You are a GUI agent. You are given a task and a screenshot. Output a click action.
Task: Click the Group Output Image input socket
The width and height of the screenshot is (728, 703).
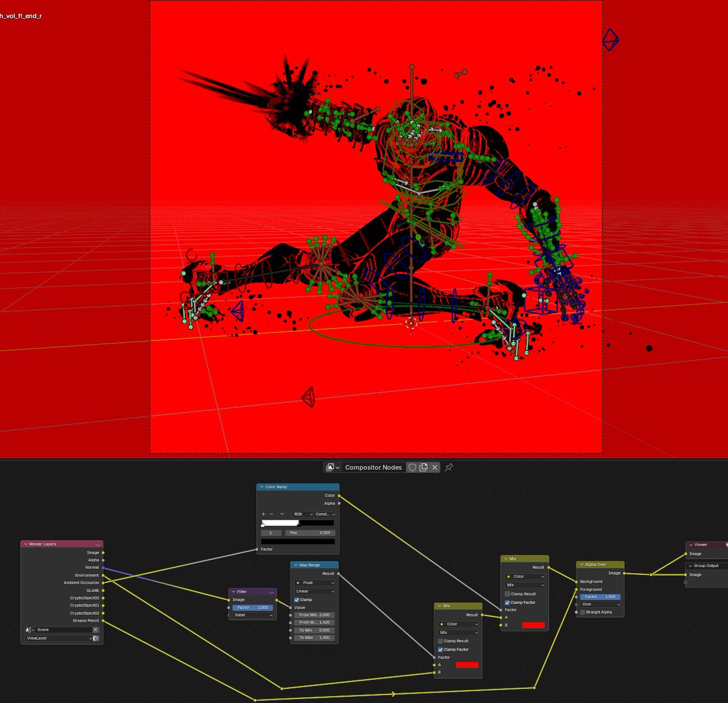[686, 574]
